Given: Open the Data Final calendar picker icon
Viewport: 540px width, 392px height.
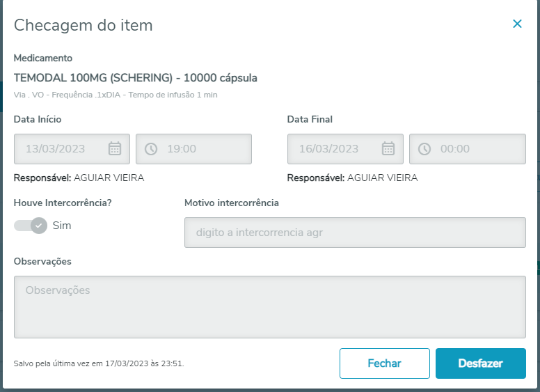Looking at the screenshot, I should 388,148.
